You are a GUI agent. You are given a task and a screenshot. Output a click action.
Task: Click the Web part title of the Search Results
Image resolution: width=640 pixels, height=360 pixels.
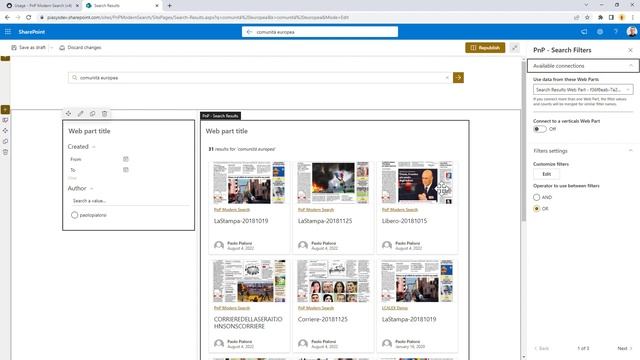coord(227,131)
